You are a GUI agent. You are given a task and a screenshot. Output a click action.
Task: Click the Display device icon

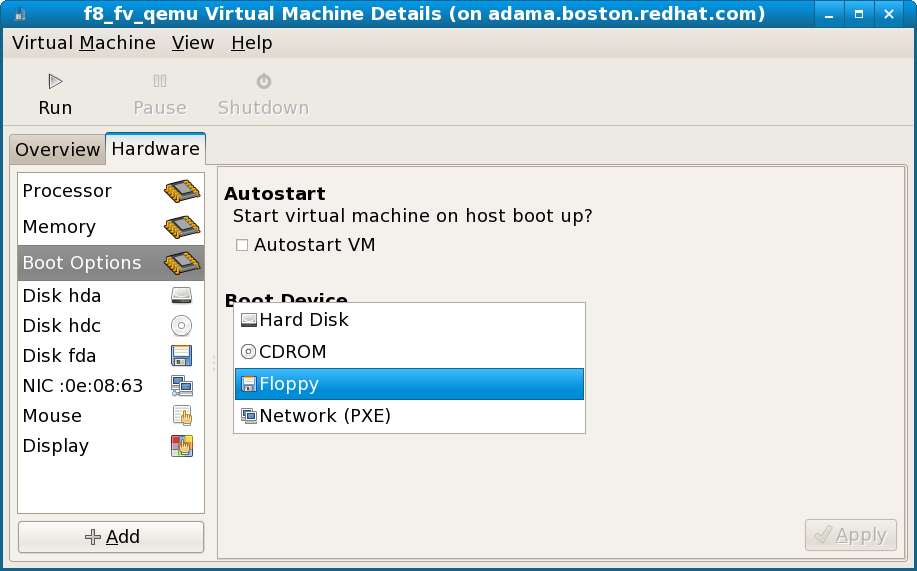(182, 446)
